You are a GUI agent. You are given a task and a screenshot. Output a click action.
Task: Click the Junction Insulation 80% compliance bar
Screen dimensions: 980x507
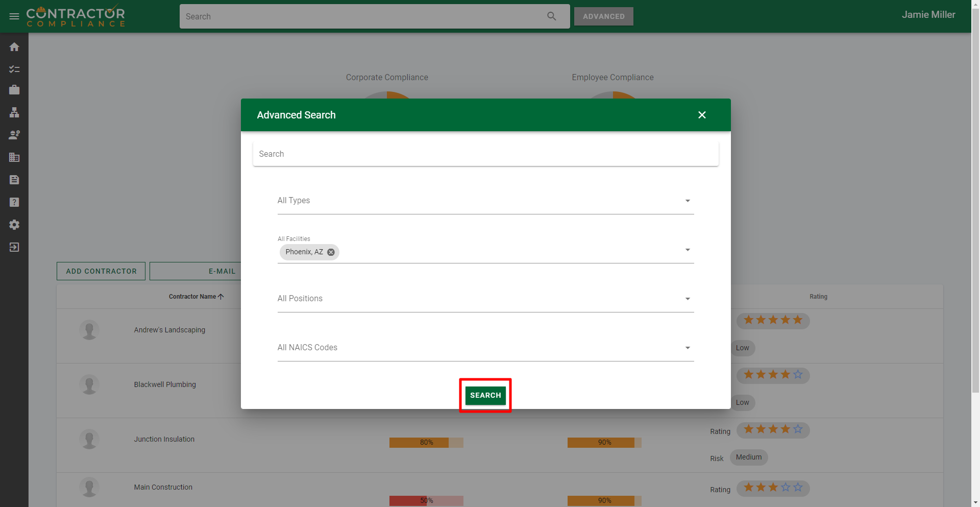pyautogui.click(x=426, y=443)
